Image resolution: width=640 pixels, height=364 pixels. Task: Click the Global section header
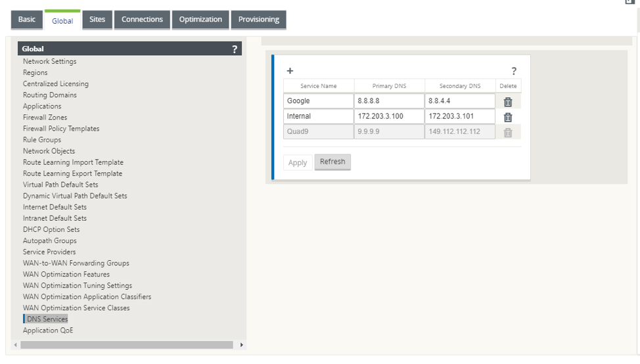(x=130, y=49)
